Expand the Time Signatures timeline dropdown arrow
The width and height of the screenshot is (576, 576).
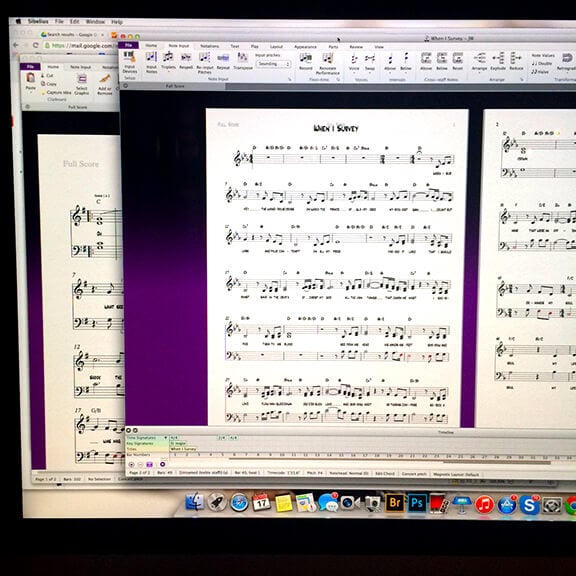pos(166,438)
